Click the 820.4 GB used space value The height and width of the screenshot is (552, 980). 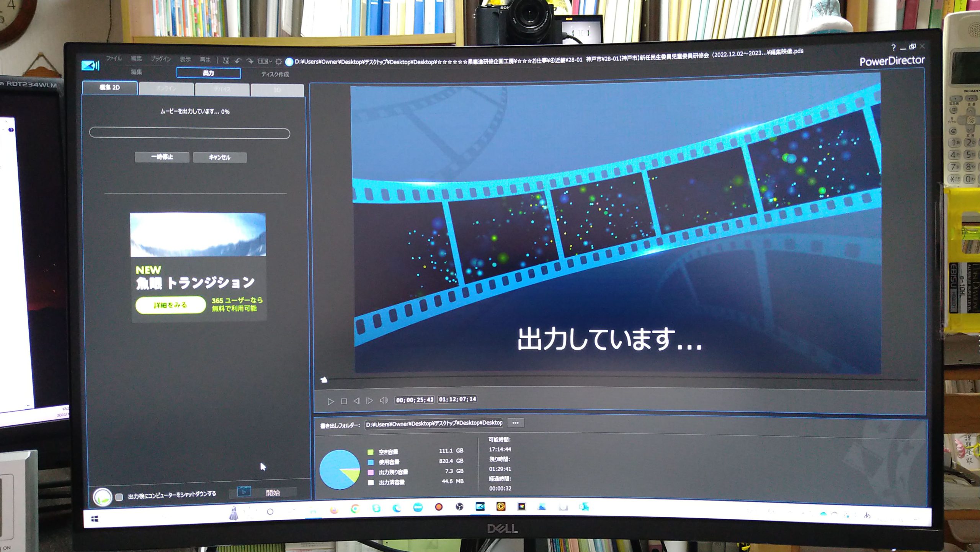click(x=451, y=461)
